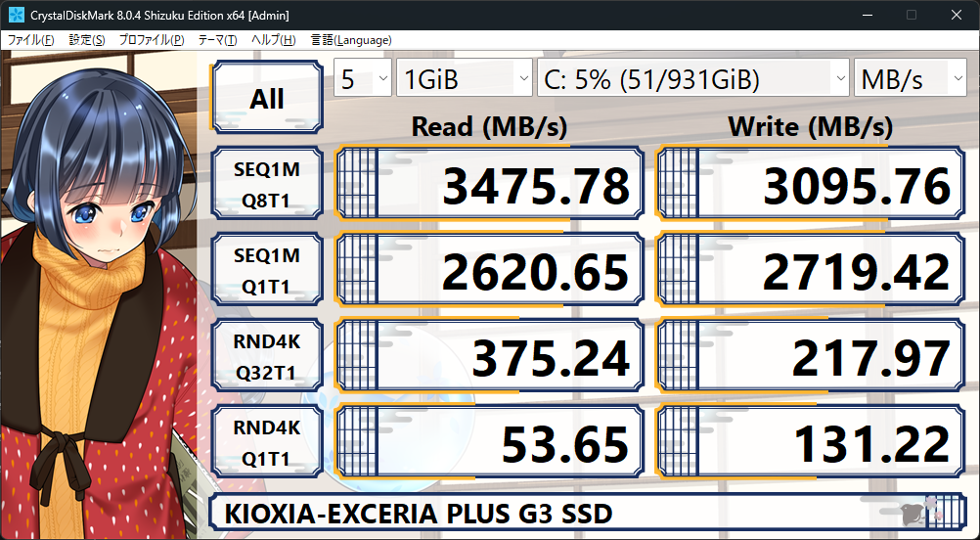Open the unit dropdown showing MB/s
980x540 pixels.
tap(910, 78)
